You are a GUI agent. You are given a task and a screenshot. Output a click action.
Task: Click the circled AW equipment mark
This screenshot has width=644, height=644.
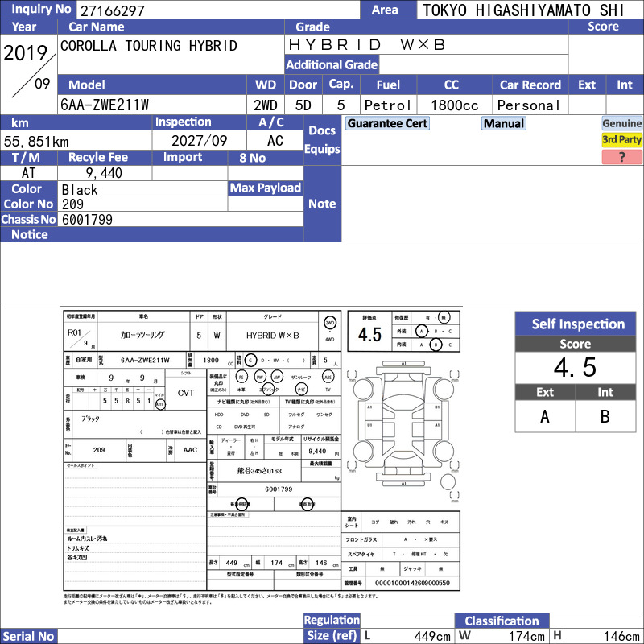[x=277, y=377]
